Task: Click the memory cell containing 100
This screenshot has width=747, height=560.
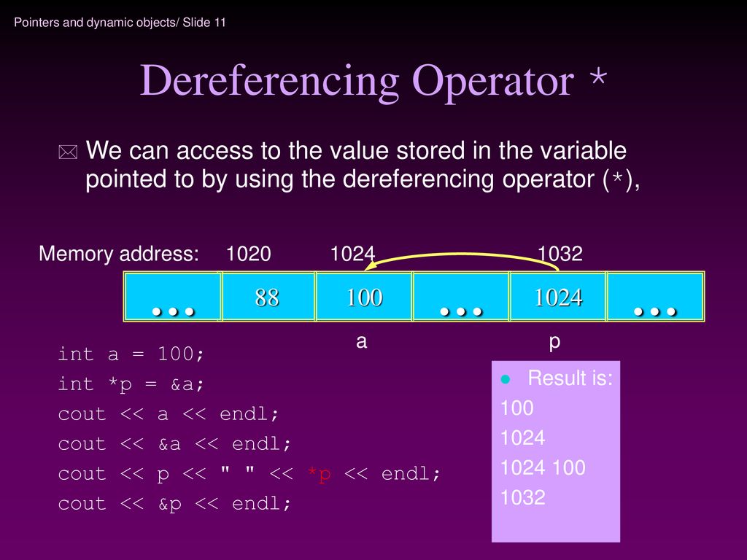Action: pyautogui.click(x=364, y=297)
